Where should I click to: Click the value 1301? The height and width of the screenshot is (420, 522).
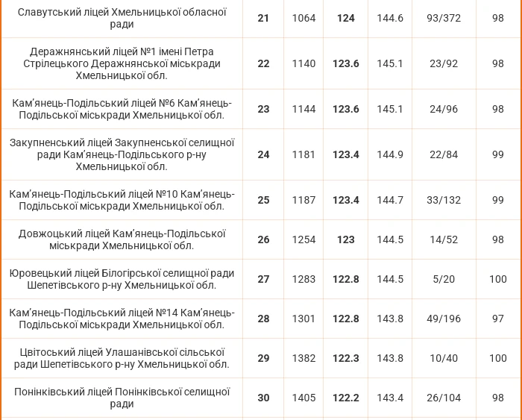[304, 319]
